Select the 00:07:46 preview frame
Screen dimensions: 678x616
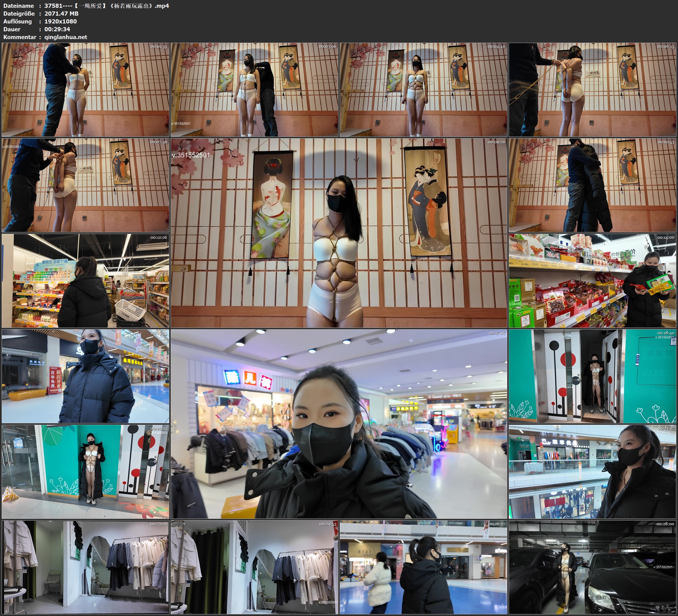pos(85,185)
